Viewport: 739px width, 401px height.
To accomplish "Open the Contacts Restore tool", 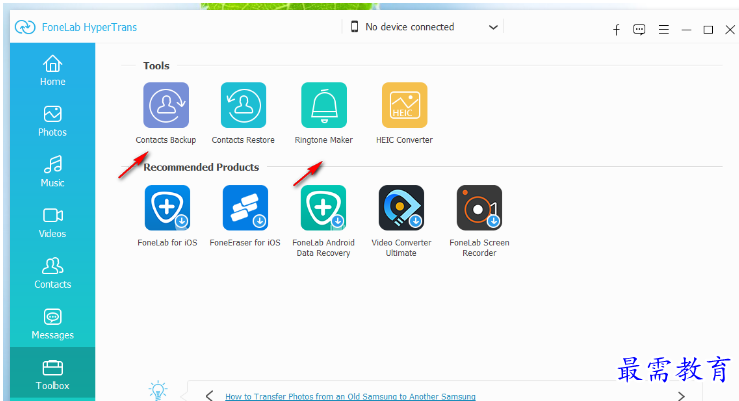I will pyautogui.click(x=243, y=105).
